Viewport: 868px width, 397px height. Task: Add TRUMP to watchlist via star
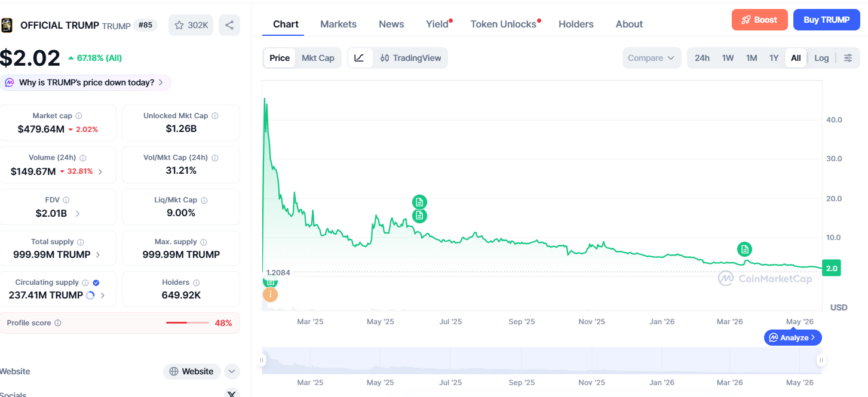(191, 25)
